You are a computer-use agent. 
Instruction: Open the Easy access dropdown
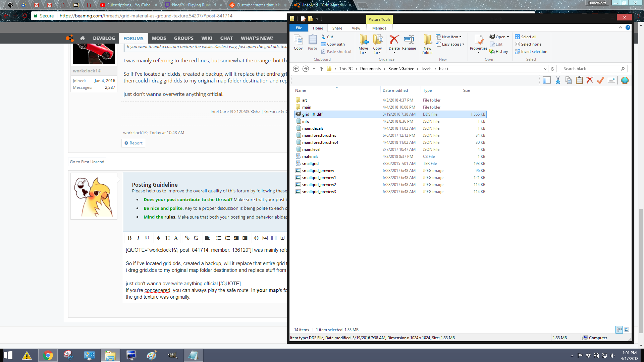tap(453, 44)
